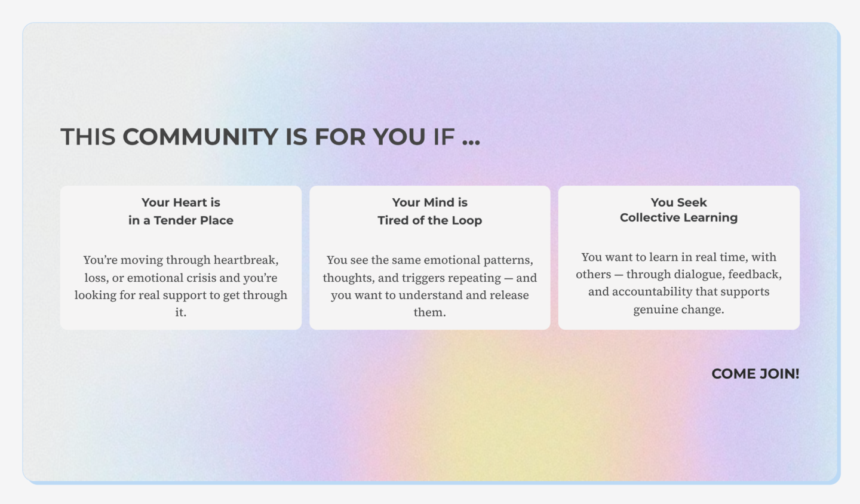
Task: Click the 'in a Tender Place' title line
Action: (x=180, y=220)
